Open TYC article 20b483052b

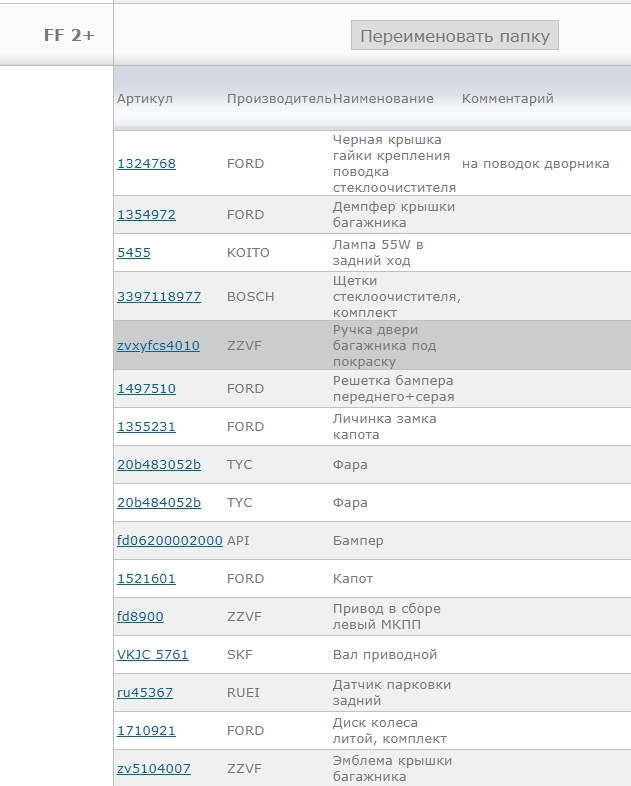coord(159,464)
